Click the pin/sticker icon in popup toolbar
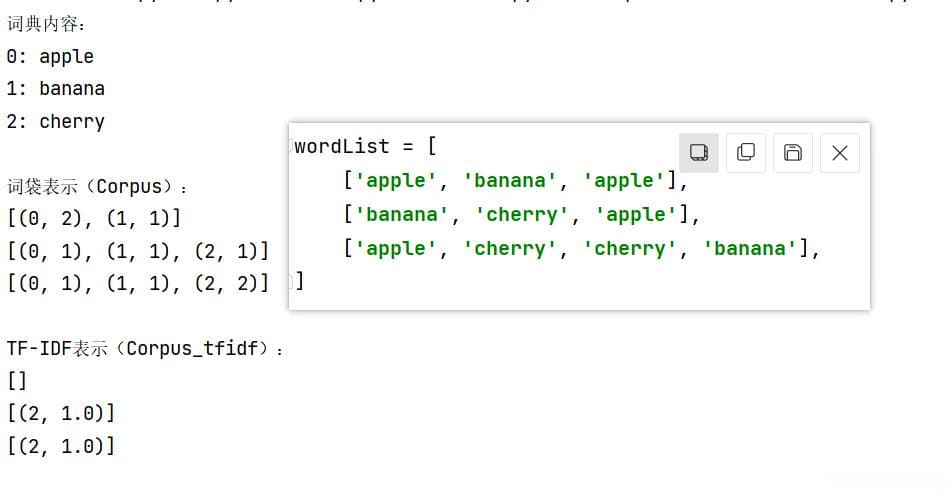949x500 pixels. [699, 152]
